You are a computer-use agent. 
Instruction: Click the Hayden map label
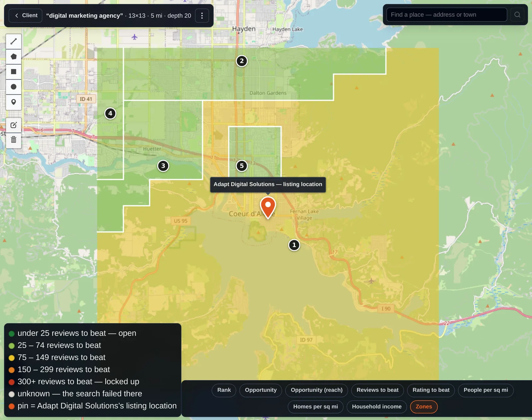[244, 29]
